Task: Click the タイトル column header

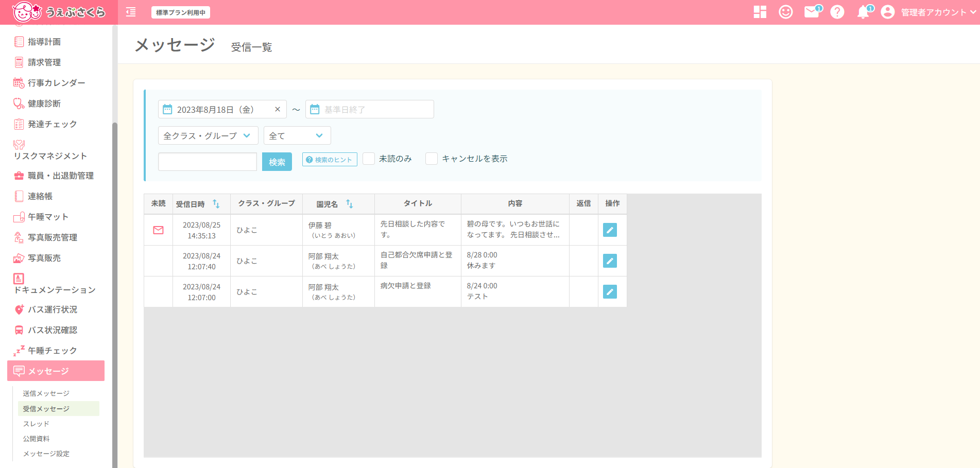Action: click(x=418, y=203)
